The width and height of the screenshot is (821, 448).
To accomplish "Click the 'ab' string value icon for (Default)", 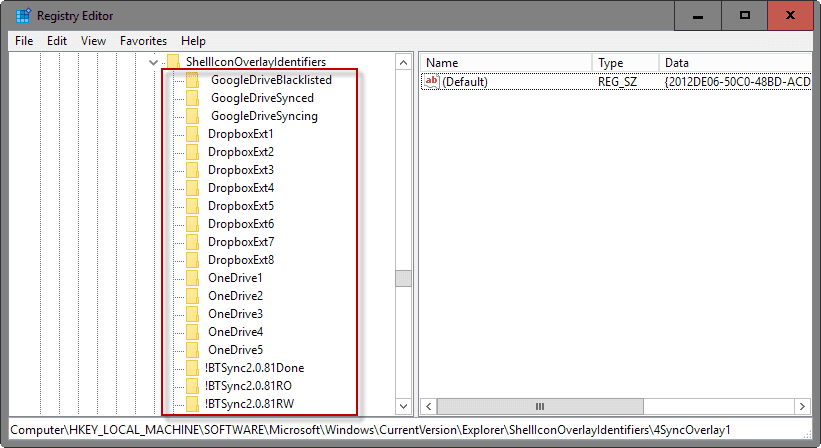I will pos(431,82).
